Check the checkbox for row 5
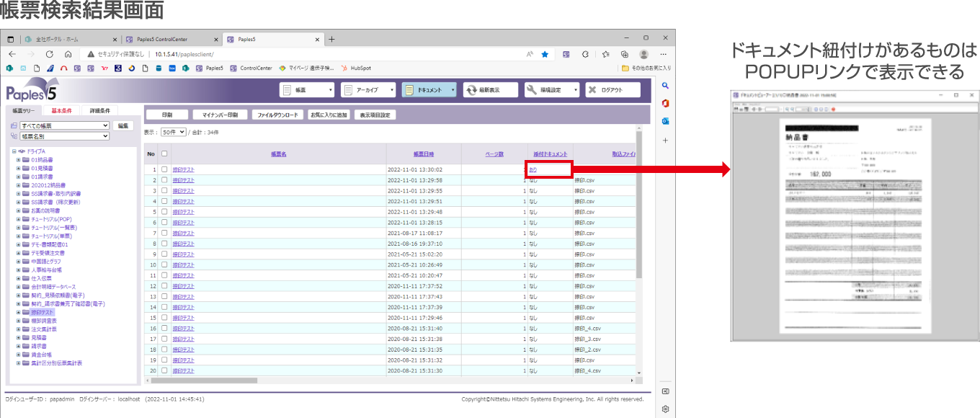 [x=165, y=212]
